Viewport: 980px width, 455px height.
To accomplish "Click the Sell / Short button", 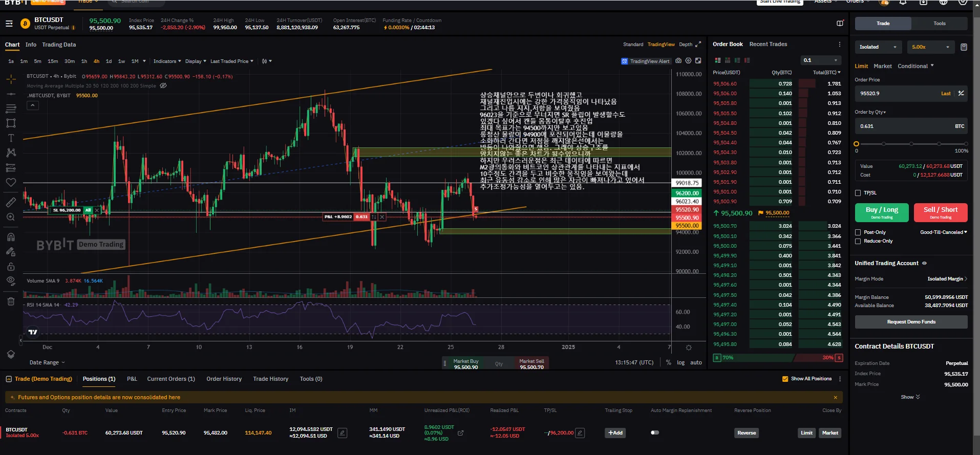I will [x=941, y=212].
